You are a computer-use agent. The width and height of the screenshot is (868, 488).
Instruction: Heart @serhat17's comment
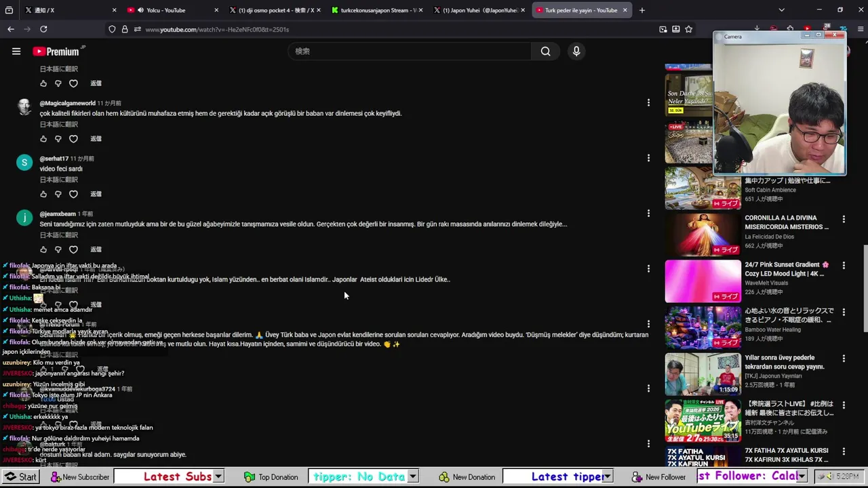[x=73, y=194]
